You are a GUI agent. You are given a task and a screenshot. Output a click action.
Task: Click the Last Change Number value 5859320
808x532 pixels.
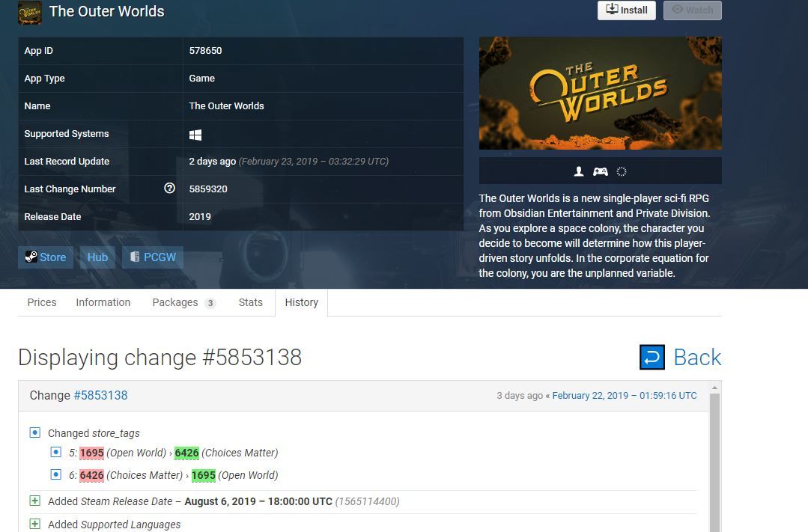(x=208, y=189)
